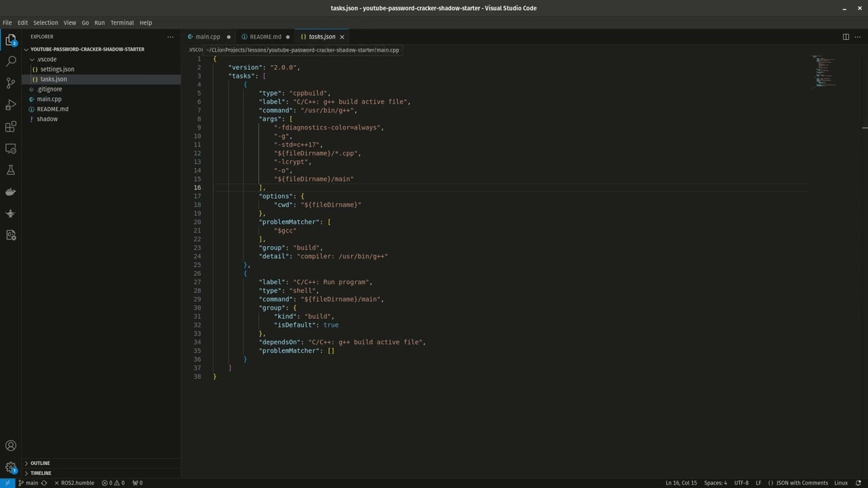Click the minimap code preview
The width and height of the screenshot is (868, 488).
tap(825, 71)
